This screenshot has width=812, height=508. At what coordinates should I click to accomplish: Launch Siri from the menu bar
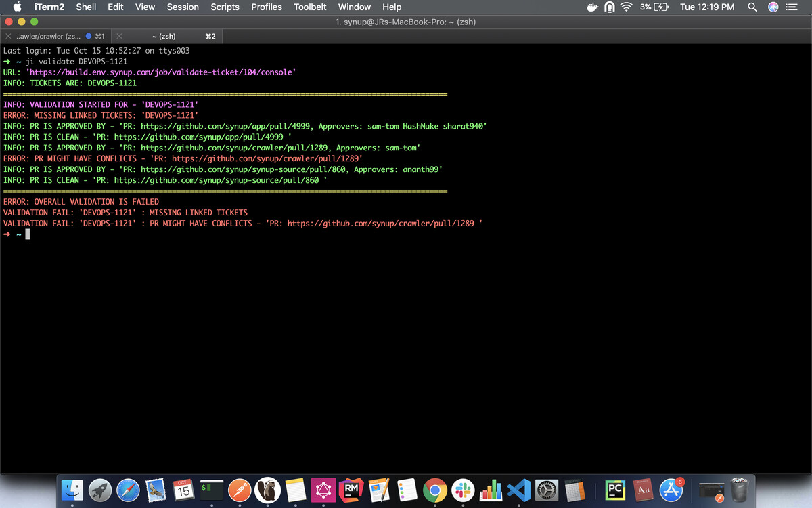coord(773,7)
